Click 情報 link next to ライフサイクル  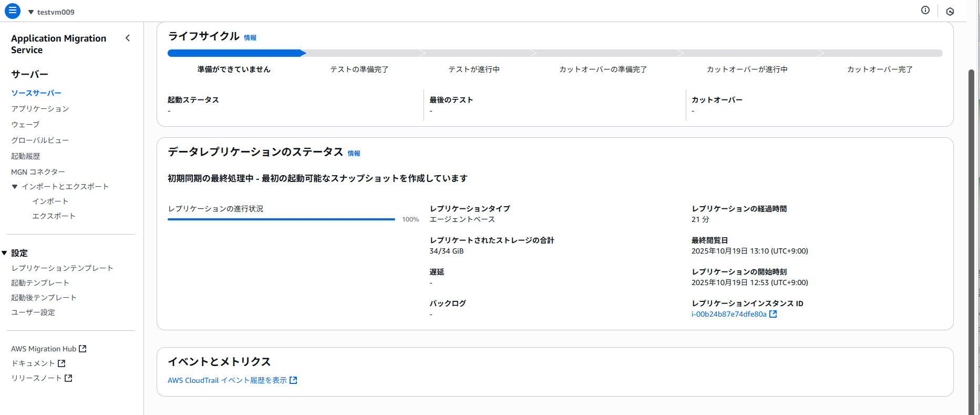250,38
